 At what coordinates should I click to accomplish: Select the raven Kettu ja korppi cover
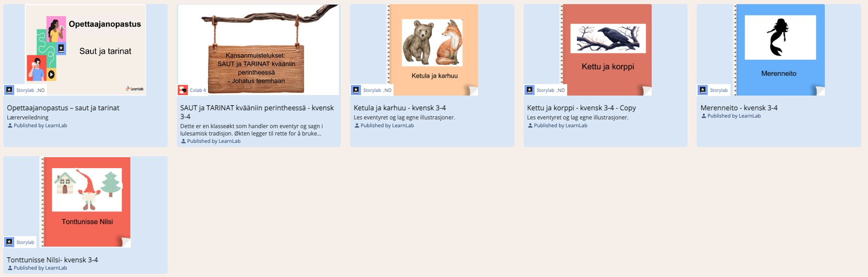coord(606,50)
